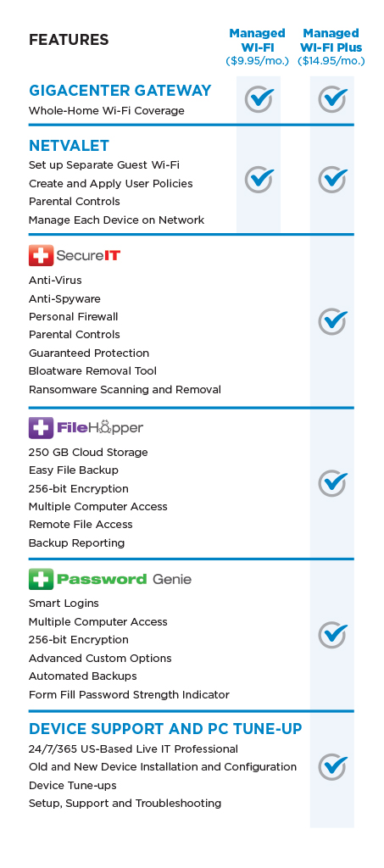The image size is (384, 868).
Task: Click the GIGACENTER GATEWAY heading
Action: pos(120,91)
